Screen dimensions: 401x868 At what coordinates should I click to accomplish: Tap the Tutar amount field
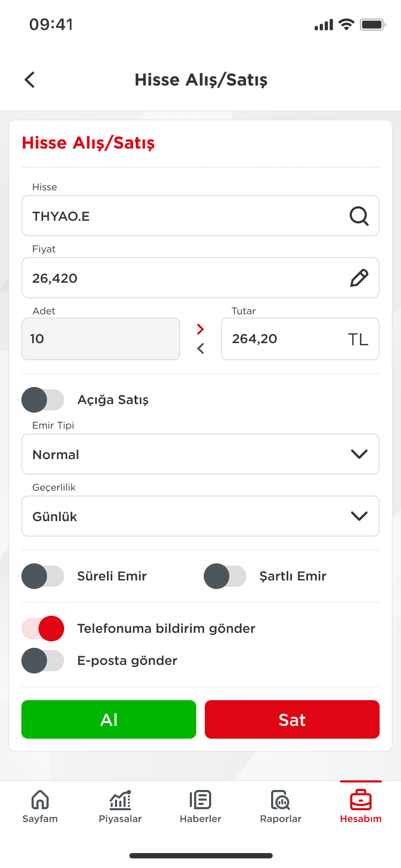point(300,339)
